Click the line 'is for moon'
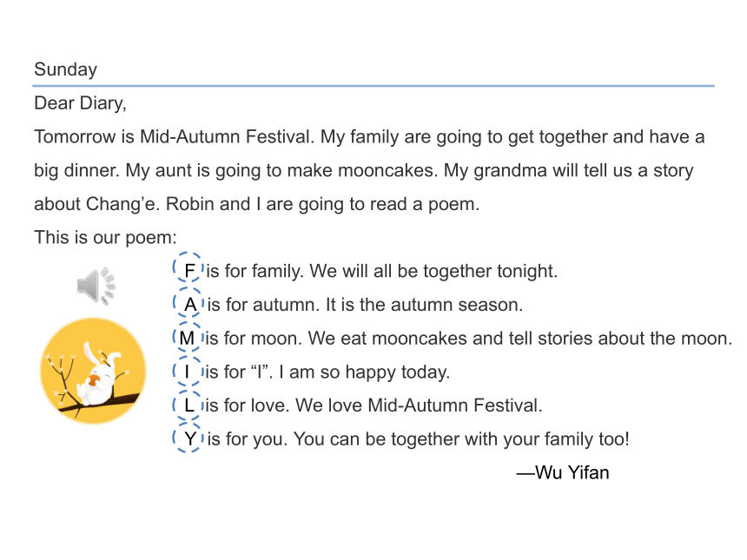The image size is (747, 560). (x=469, y=338)
